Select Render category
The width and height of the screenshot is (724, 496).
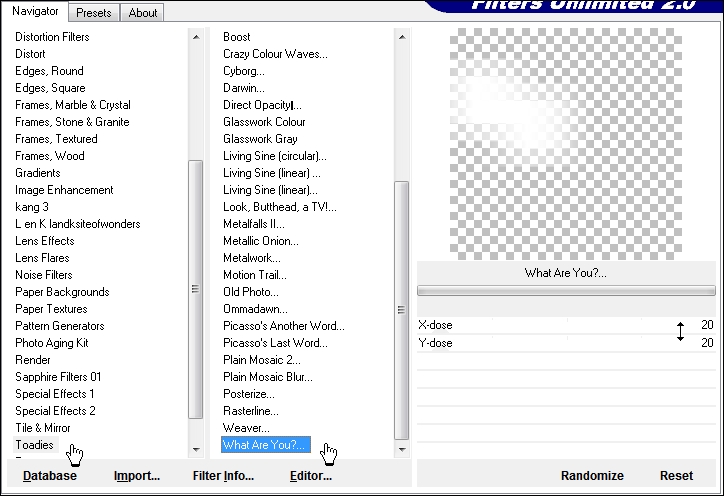[x=33, y=360]
